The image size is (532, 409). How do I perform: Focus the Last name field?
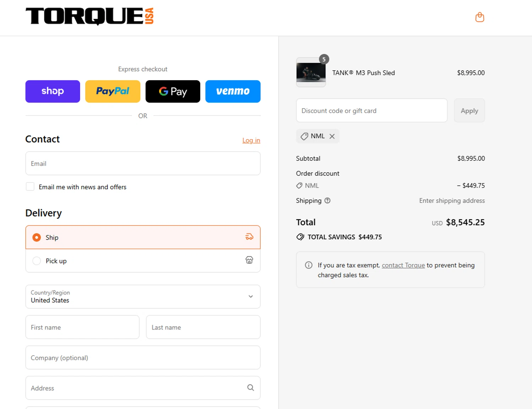(x=203, y=327)
